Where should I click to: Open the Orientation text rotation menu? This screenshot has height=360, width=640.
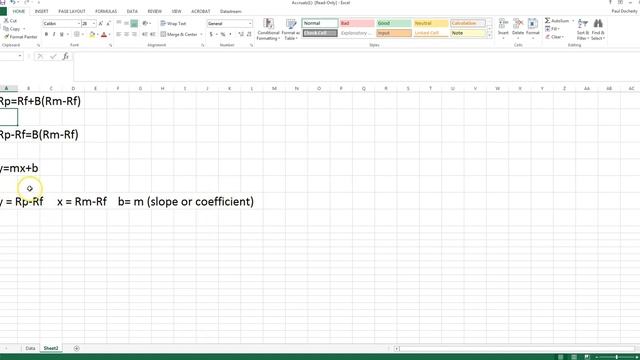click(x=146, y=23)
